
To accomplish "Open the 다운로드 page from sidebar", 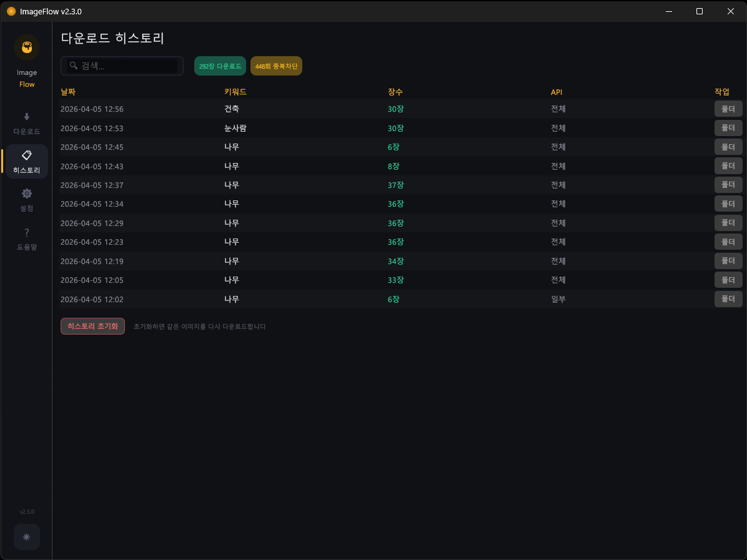I will coord(27,124).
